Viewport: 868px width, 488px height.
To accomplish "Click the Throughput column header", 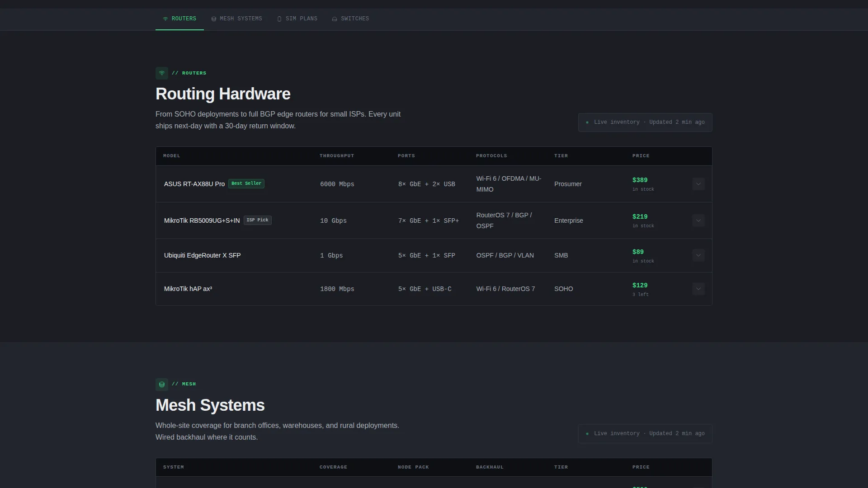I will [x=337, y=156].
